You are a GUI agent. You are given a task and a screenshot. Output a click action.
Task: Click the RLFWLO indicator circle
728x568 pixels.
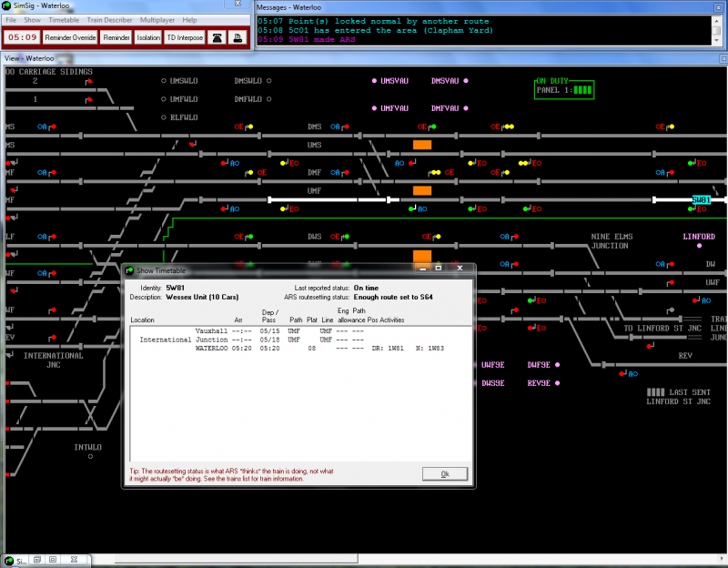click(164, 117)
